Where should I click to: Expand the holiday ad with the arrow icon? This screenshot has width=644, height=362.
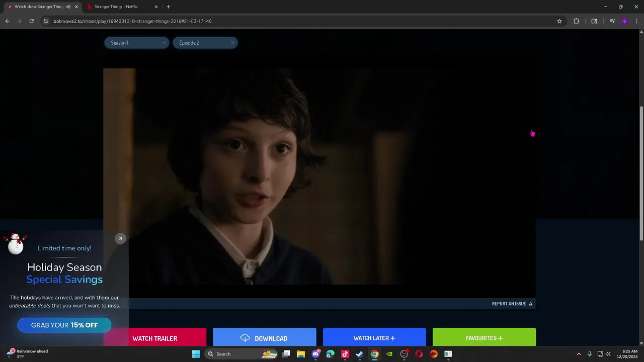tap(120, 239)
